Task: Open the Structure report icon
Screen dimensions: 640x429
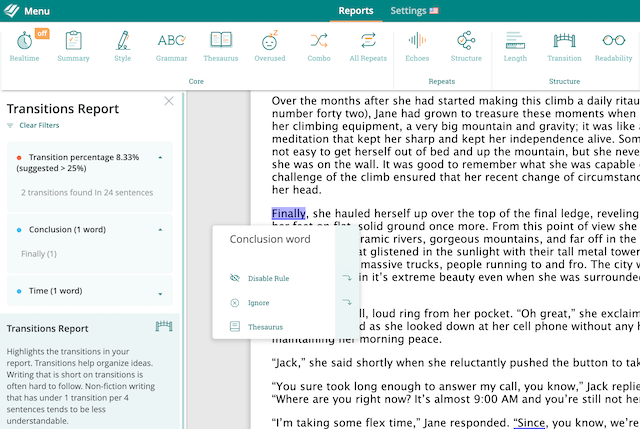Action: tap(466, 47)
